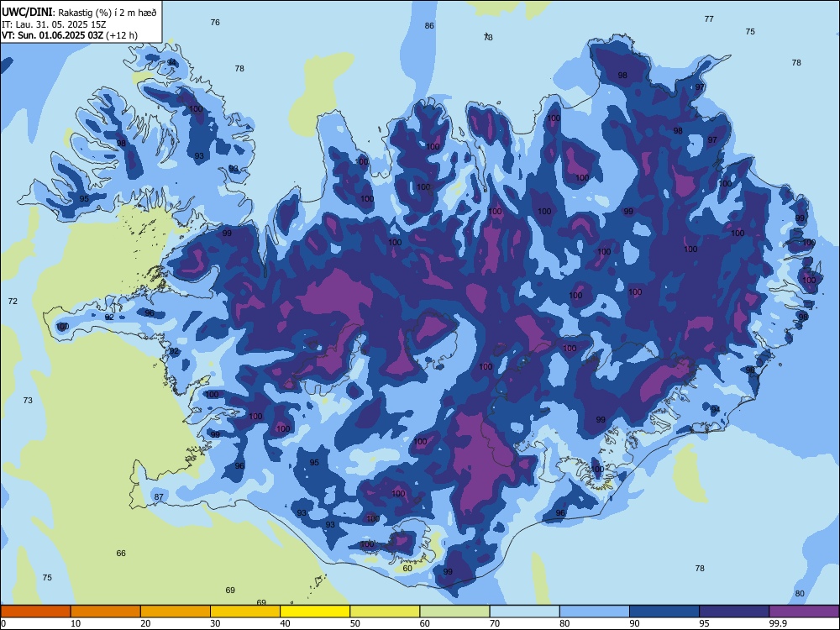Viewport: 840px width, 630px height.
Task: Click the orange 10–20 legend swatch
Action: pos(106,612)
